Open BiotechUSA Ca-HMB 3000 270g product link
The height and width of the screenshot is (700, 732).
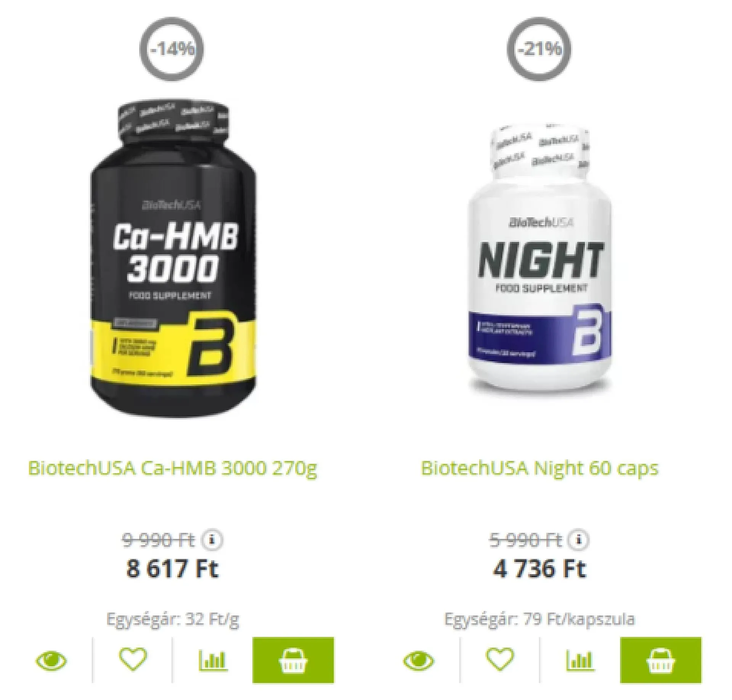pos(173,468)
